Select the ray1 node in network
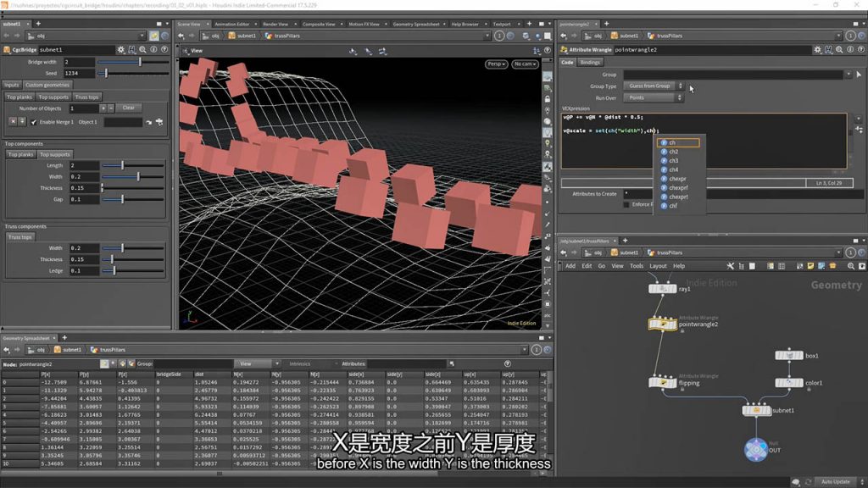This screenshot has width=868, height=488. point(662,289)
